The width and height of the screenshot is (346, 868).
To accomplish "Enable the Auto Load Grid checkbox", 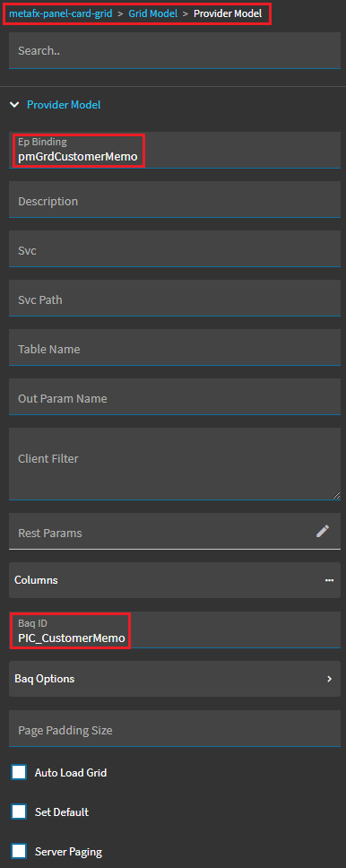I will click(x=20, y=773).
